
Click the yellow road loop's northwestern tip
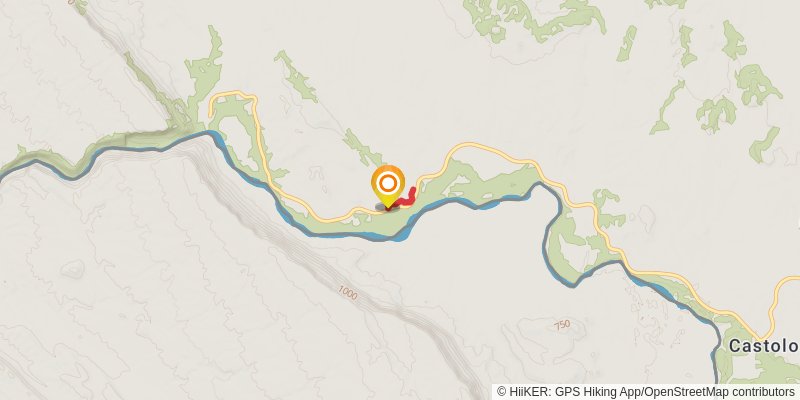coord(214,98)
